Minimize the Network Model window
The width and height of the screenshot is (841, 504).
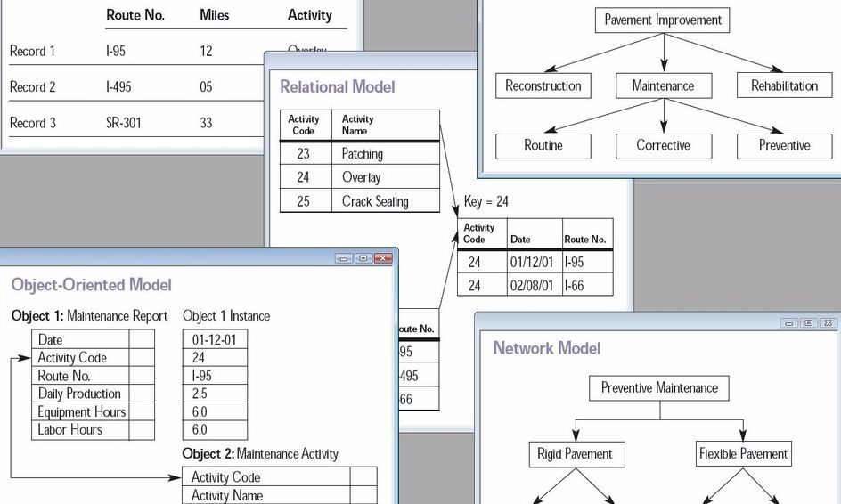point(789,322)
